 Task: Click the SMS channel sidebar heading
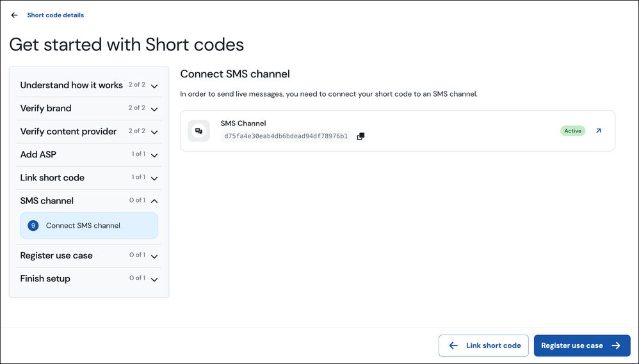click(47, 201)
